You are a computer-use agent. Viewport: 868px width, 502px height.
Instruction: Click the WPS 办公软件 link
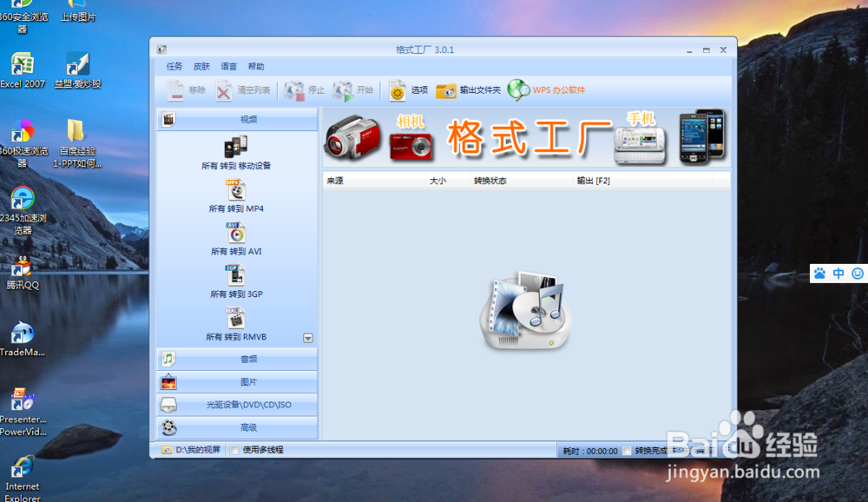click(546, 89)
